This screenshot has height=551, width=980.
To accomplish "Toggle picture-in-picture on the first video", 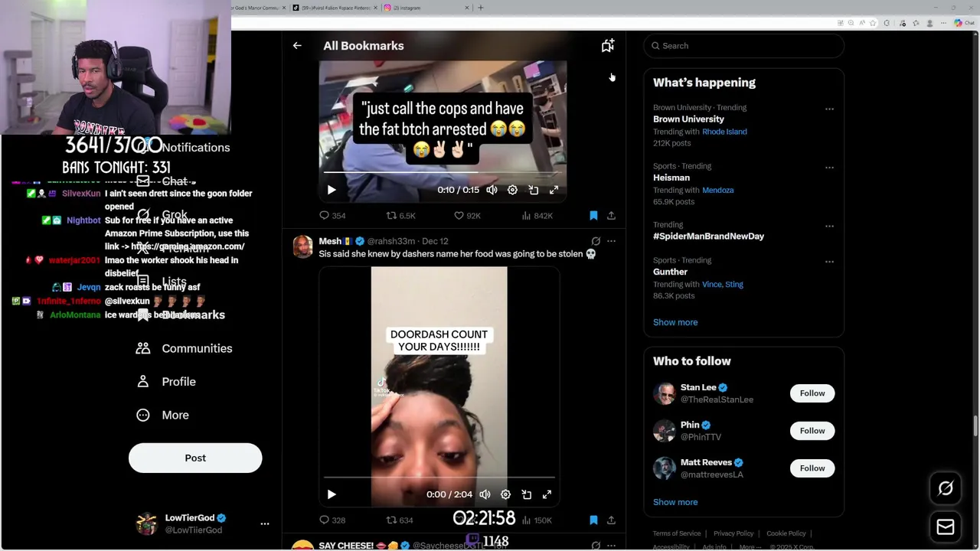I will pyautogui.click(x=534, y=190).
